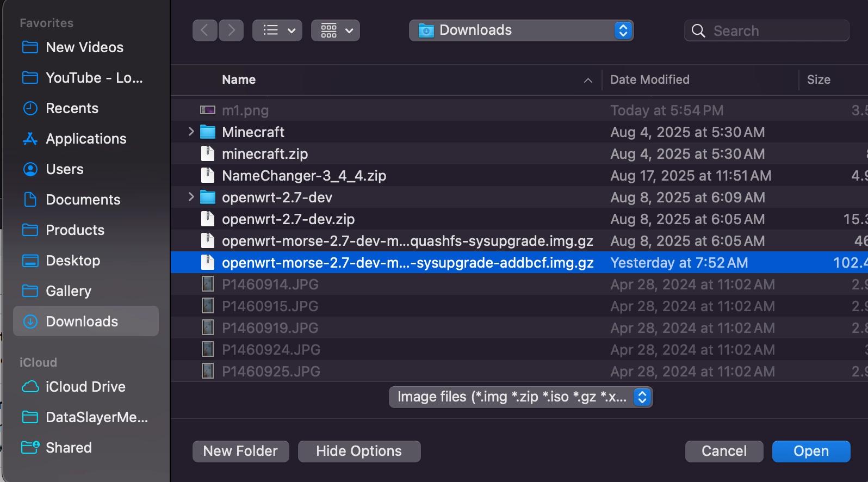Click the Search field

point(767,30)
